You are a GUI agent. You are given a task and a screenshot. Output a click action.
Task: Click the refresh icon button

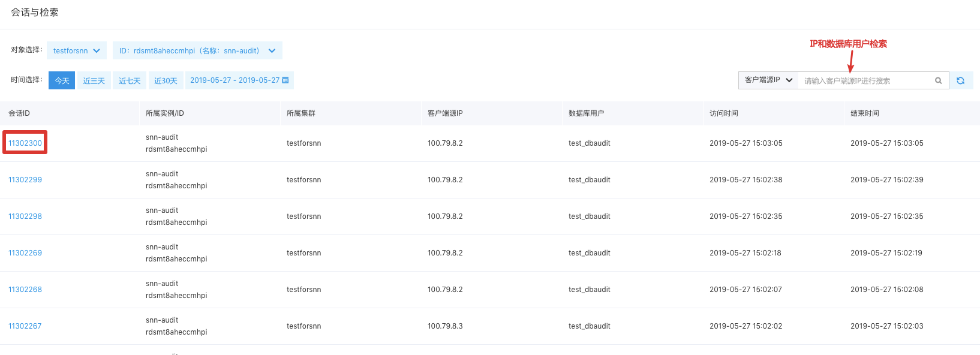(x=961, y=80)
